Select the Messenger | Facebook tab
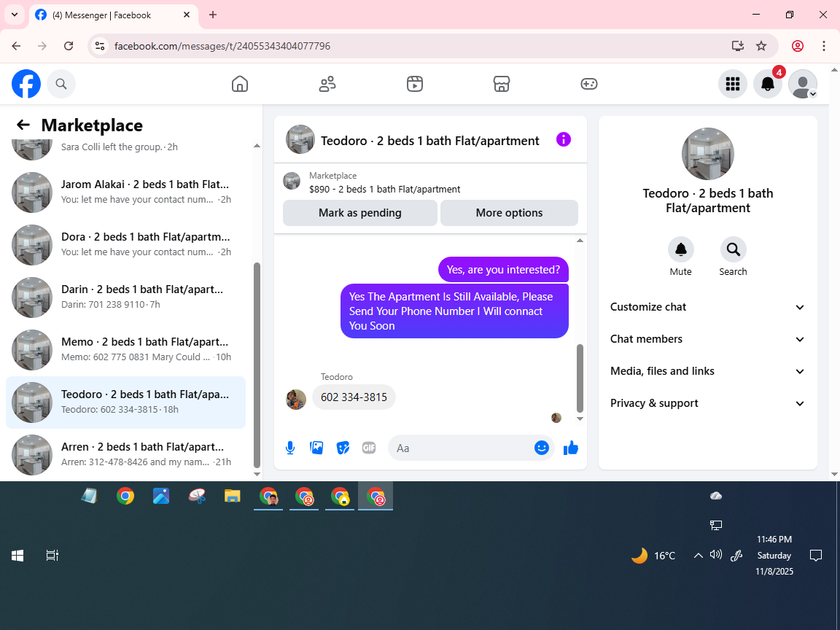This screenshot has height=630, width=840. click(x=114, y=15)
